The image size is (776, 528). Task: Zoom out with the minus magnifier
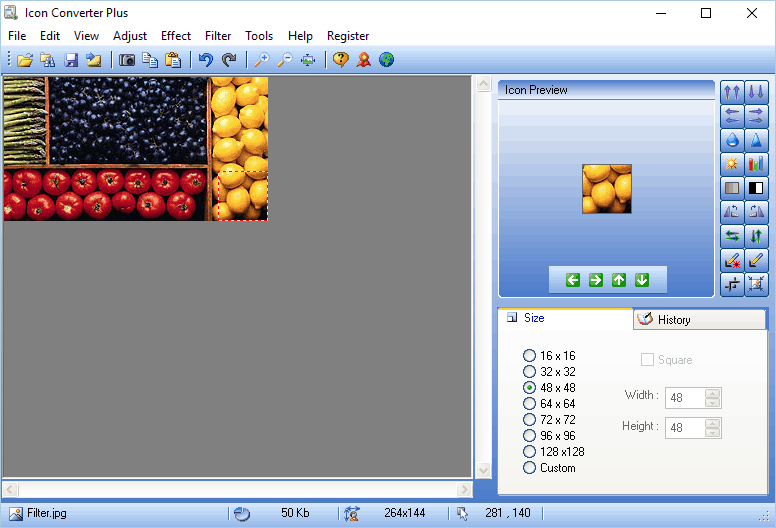click(x=285, y=60)
